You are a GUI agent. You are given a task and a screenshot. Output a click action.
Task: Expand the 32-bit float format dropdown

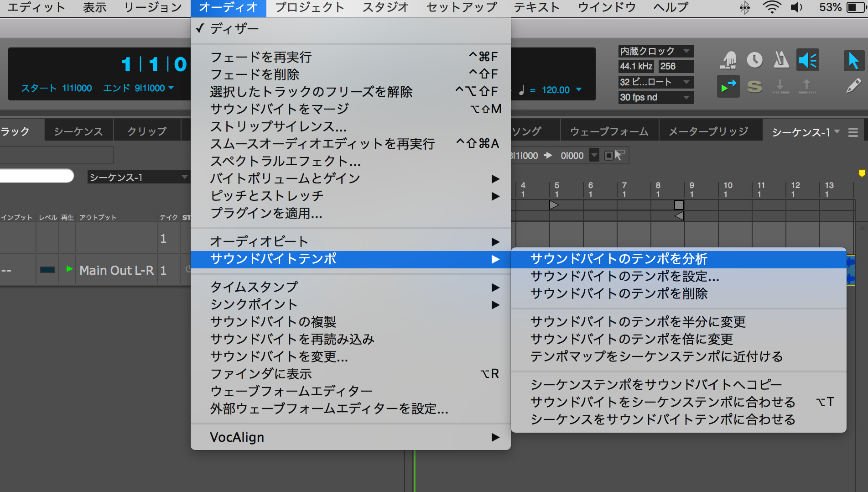(x=655, y=82)
